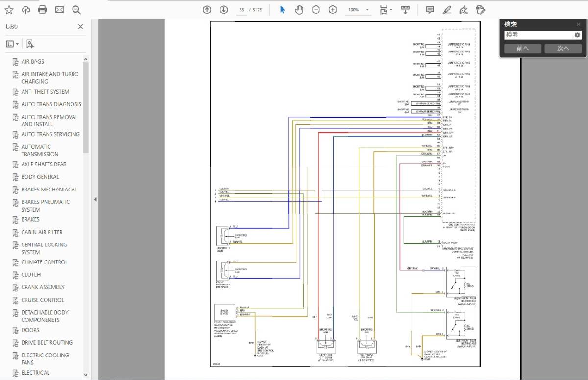
Task: Click the search magnifier icon
Action: [x=76, y=9]
